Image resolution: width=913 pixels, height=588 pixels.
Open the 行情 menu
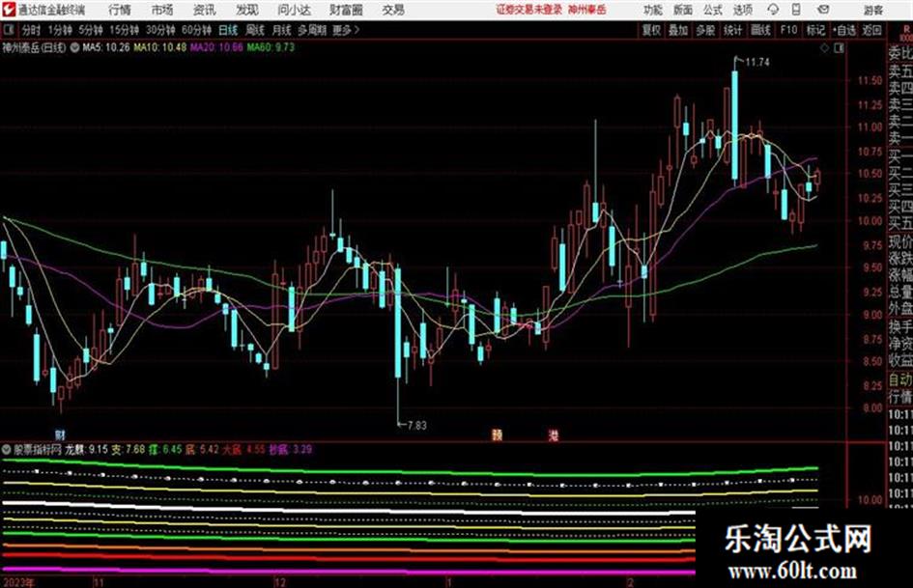[120, 10]
